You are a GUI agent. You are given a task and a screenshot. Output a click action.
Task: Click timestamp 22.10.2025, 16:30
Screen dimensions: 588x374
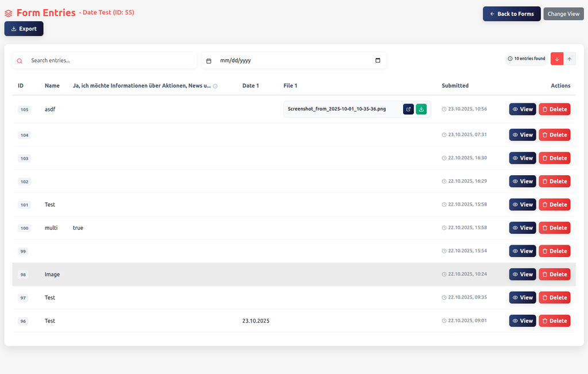467,157
